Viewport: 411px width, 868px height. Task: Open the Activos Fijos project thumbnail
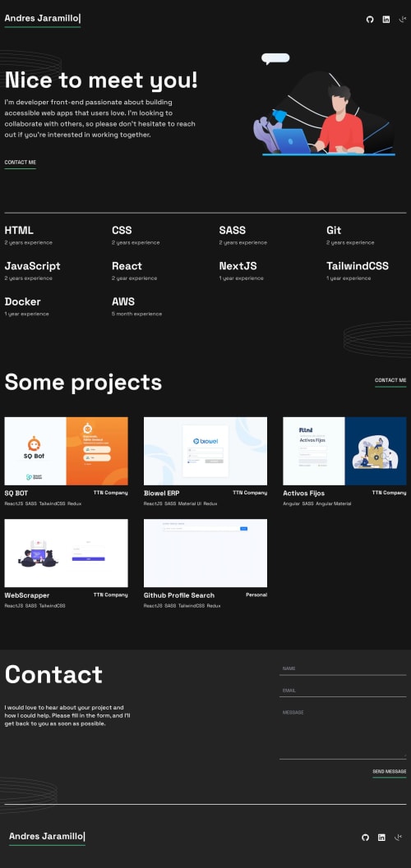344,451
